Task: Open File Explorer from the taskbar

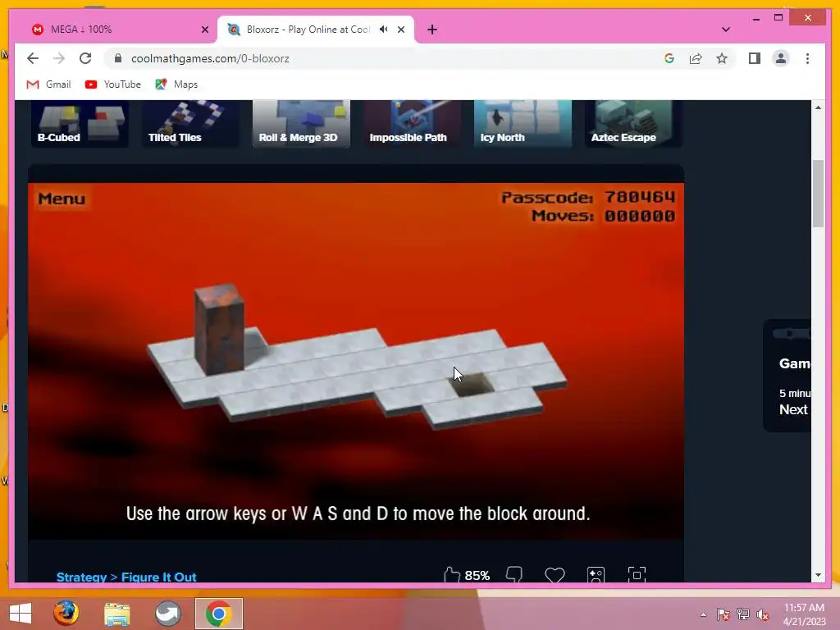Action: coord(116,614)
